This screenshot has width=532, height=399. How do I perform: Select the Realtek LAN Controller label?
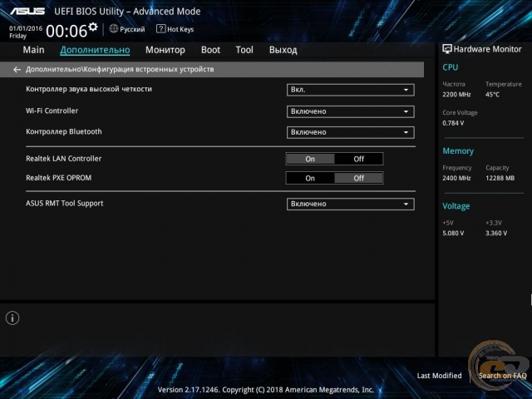64,159
